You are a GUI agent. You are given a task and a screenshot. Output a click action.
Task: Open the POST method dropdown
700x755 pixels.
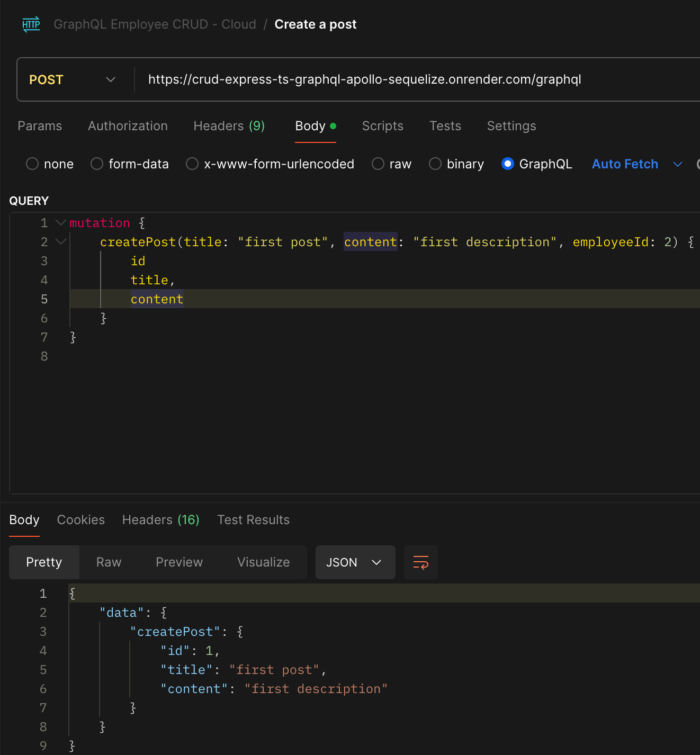pos(73,79)
